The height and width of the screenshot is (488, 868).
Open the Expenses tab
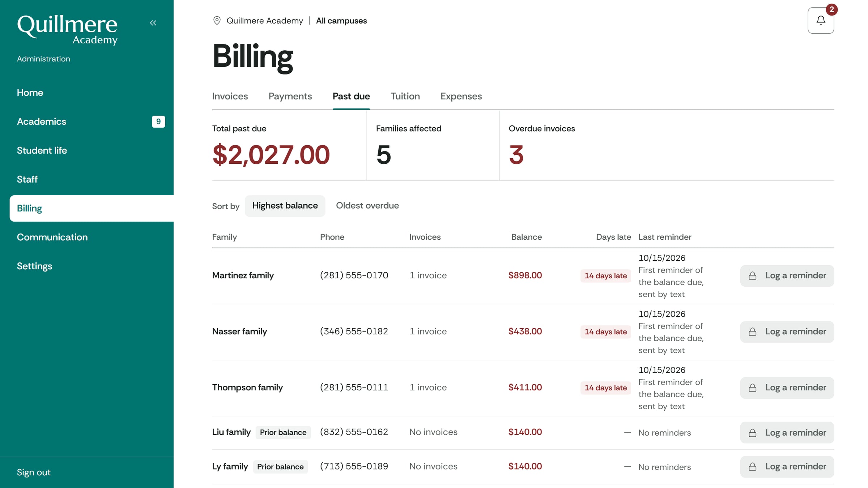(461, 96)
